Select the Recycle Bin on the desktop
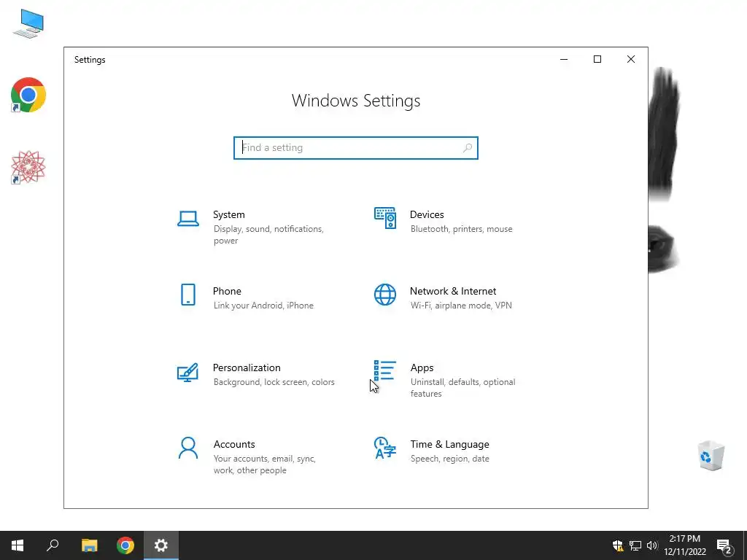The width and height of the screenshot is (747, 560). click(711, 456)
